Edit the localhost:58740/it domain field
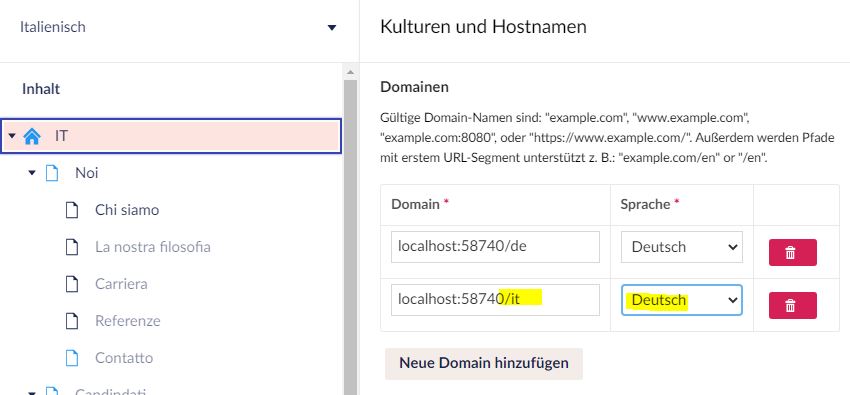This screenshot has height=395, width=850. tap(495, 300)
